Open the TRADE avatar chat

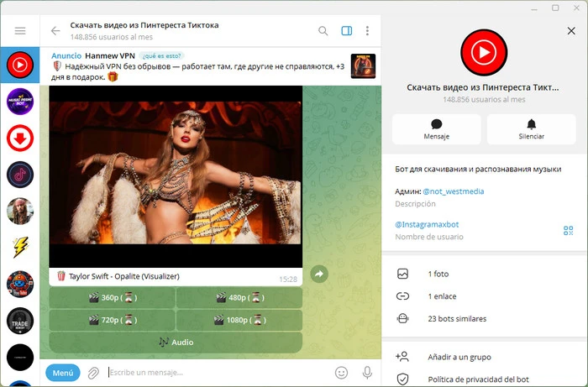20,321
